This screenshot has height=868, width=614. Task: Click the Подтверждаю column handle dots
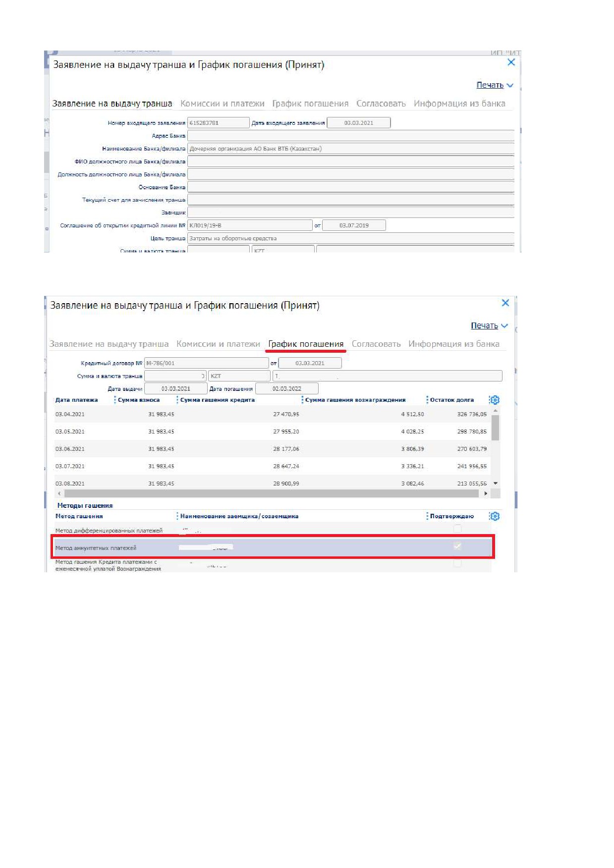tap(427, 516)
